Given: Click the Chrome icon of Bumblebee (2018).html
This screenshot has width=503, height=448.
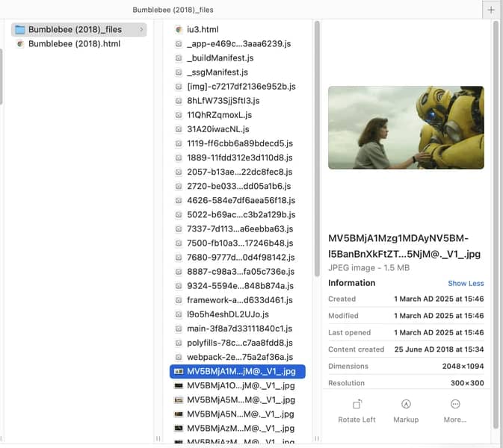Looking at the screenshot, I should (20, 44).
